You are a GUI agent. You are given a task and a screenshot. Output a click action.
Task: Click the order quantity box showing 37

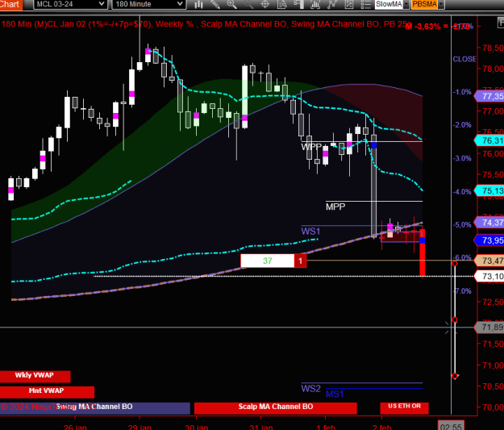click(x=268, y=261)
